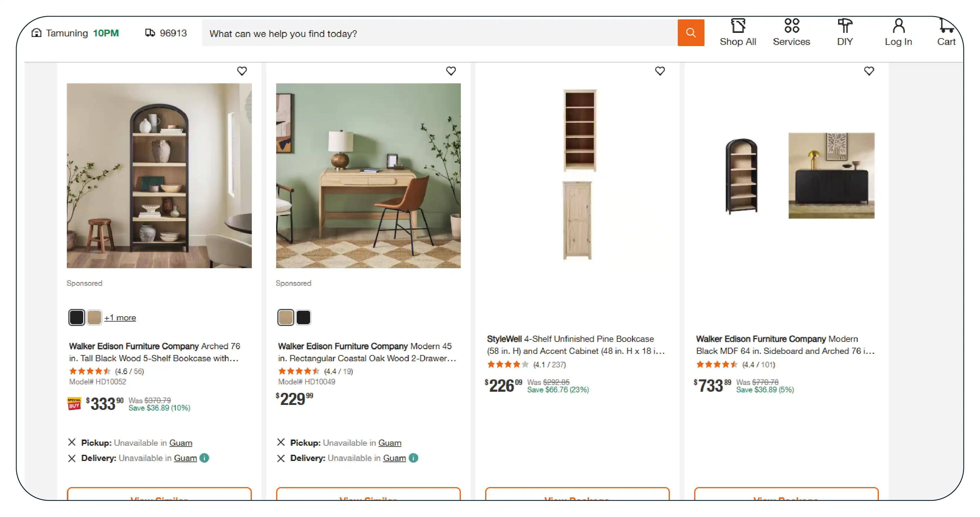Click the search input field

[437, 33]
